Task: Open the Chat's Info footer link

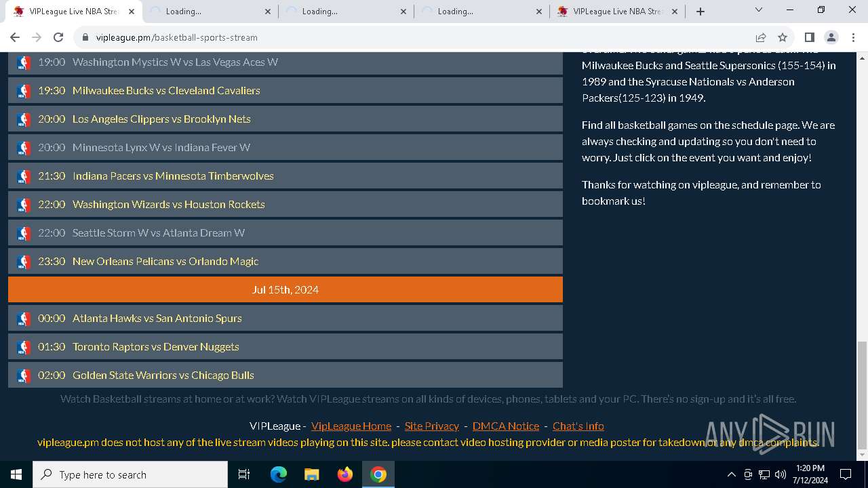Action: (578, 426)
